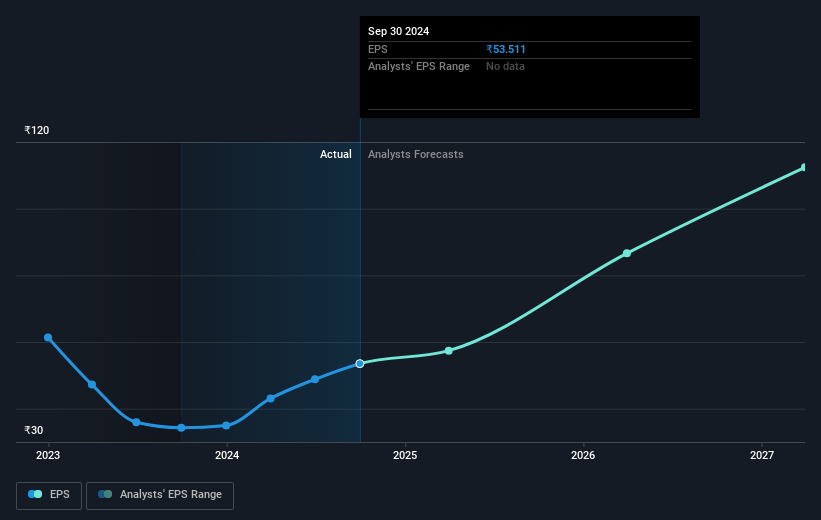Select the highlighted Sep 30 2024 data point
Screen dimensions: 821x520
click(360, 363)
